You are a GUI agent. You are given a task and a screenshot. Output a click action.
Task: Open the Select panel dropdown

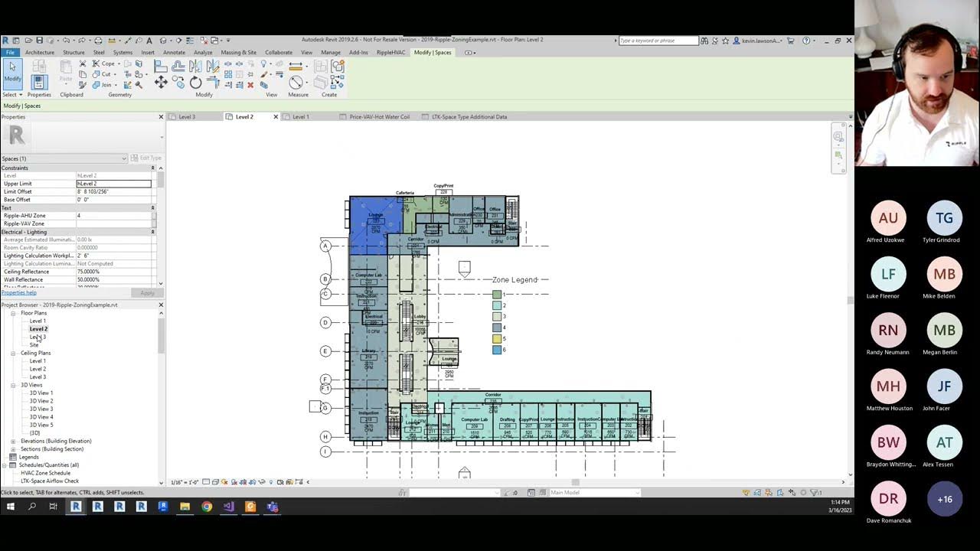click(x=13, y=95)
